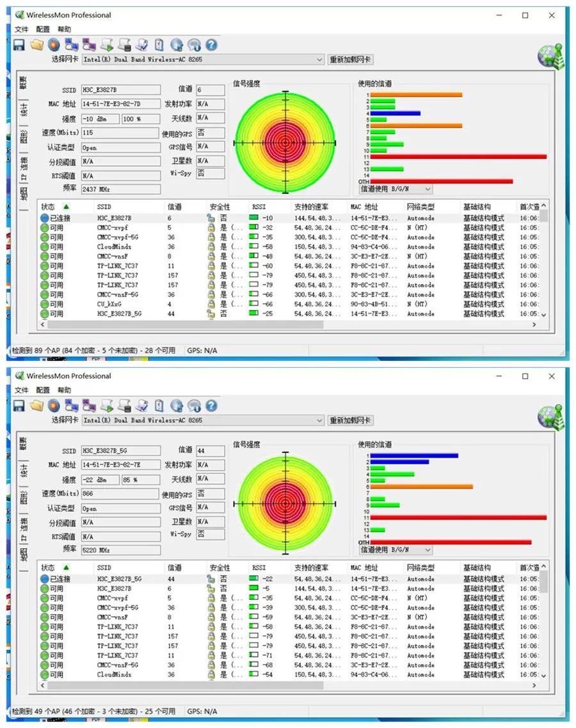Click the purple network computers icon, channel 6 window
The width and height of the screenshot is (576, 728).
click(x=89, y=45)
